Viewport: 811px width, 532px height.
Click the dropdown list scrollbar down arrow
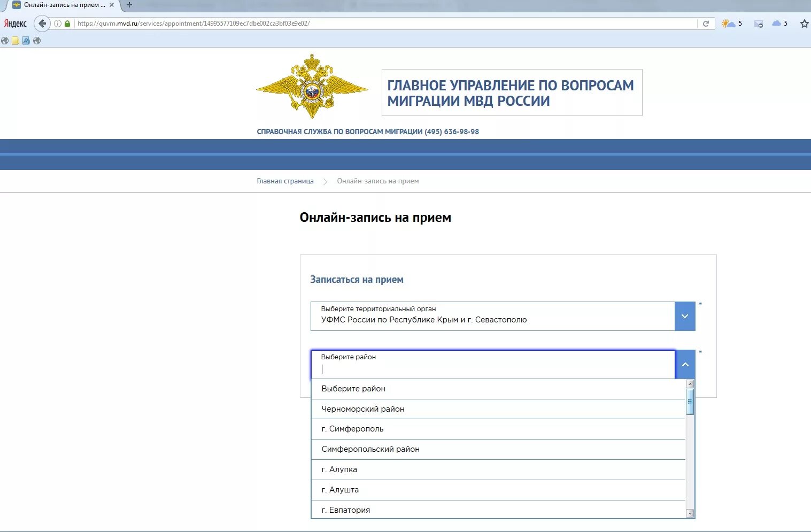pos(690,513)
